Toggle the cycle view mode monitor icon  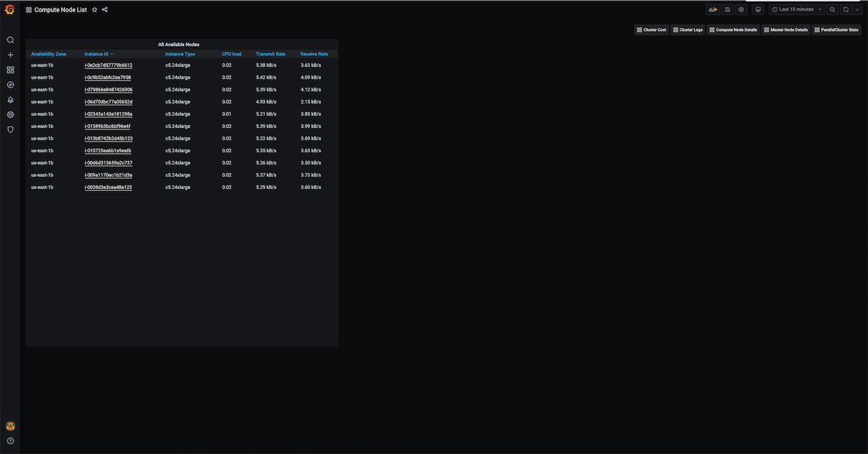click(x=758, y=9)
